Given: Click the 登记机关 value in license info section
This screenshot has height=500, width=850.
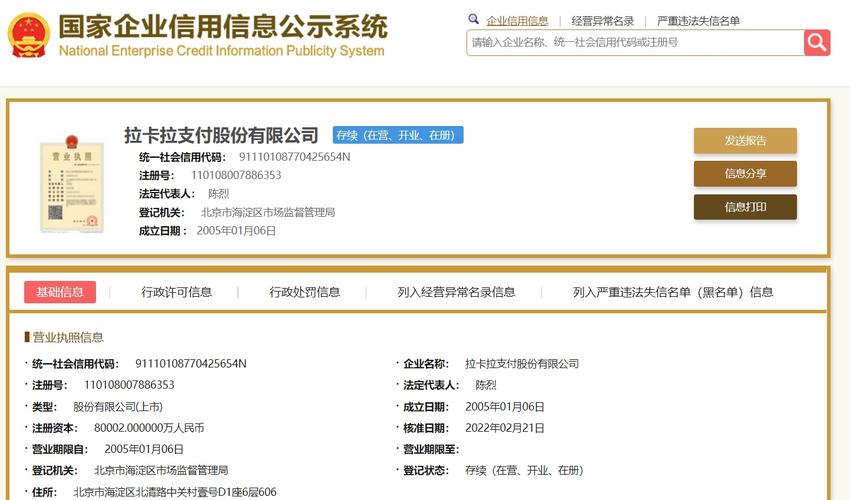Looking at the screenshot, I should 161,470.
